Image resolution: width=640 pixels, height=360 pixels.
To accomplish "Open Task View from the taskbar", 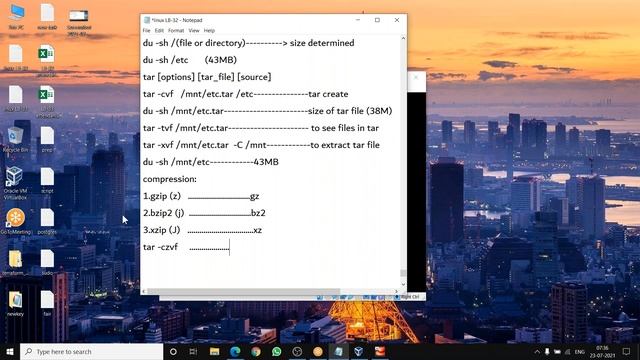I will coord(193,351).
